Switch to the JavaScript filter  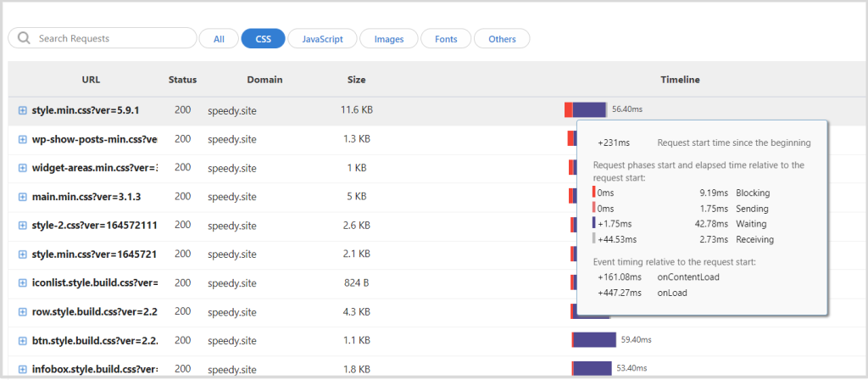pyautogui.click(x=322, y=39)
